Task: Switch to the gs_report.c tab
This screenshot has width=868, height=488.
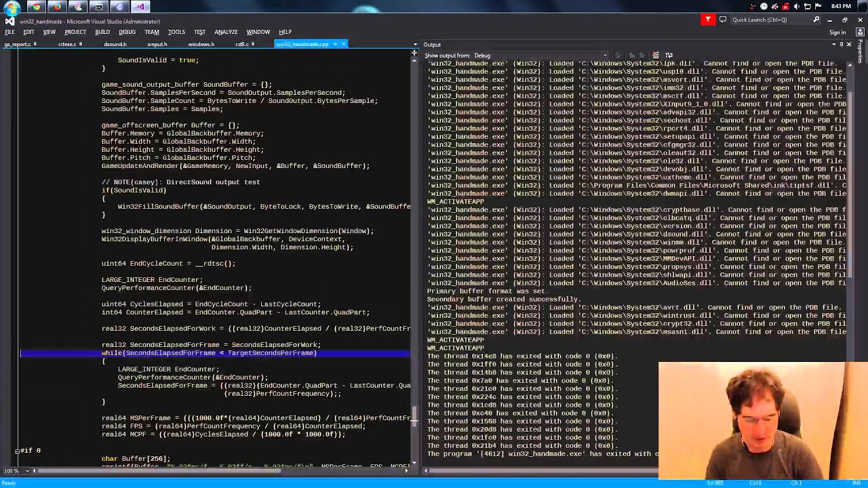Action: tap(18, 45)
